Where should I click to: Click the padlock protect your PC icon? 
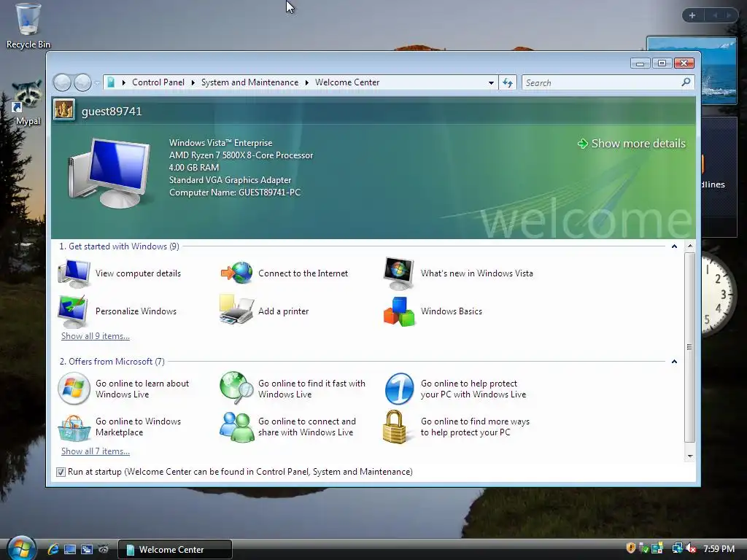click(395, 427)
